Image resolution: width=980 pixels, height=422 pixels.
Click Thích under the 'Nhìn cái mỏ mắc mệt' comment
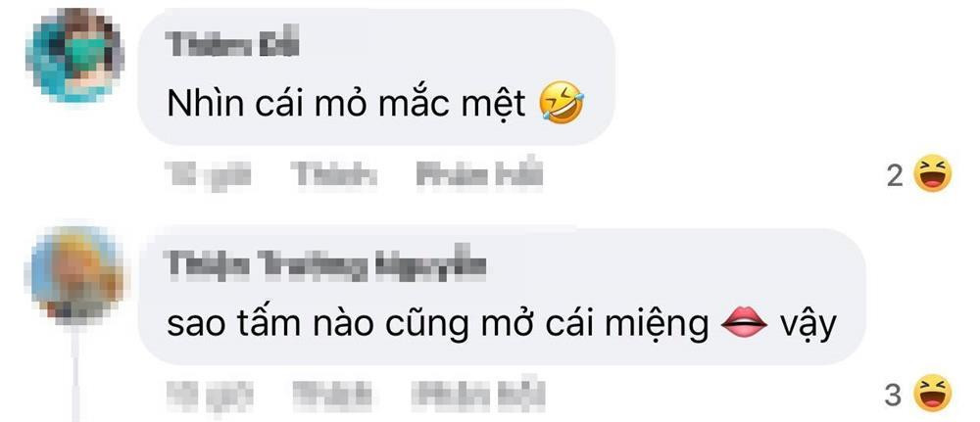click(x=333, y=175)
